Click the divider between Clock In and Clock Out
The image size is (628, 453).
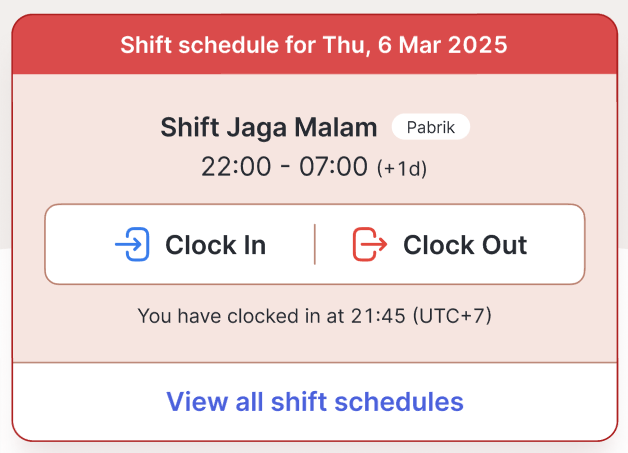tap(315, 245)
